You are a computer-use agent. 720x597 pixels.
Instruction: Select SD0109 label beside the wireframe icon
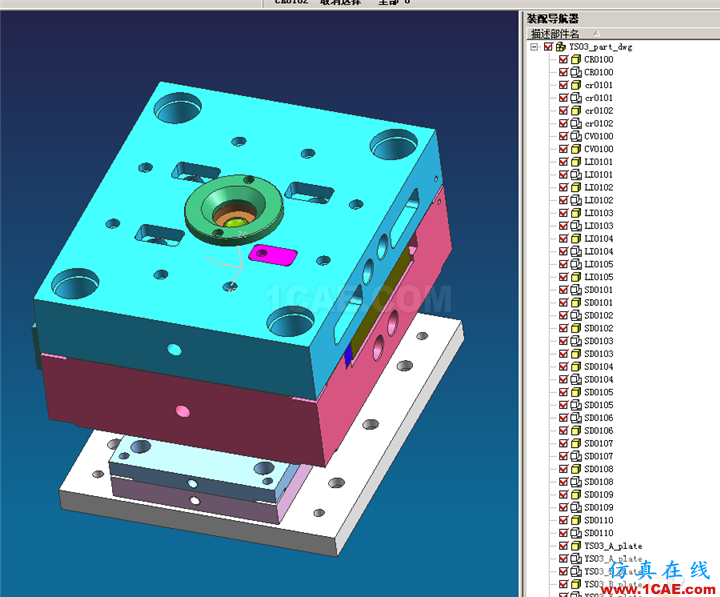599,507
